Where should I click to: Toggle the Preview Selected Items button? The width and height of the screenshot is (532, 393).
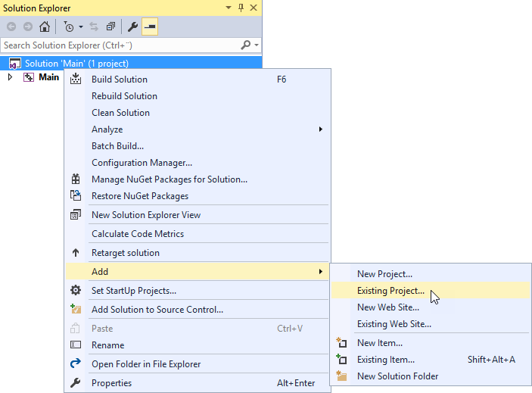[x=150, y=27]
